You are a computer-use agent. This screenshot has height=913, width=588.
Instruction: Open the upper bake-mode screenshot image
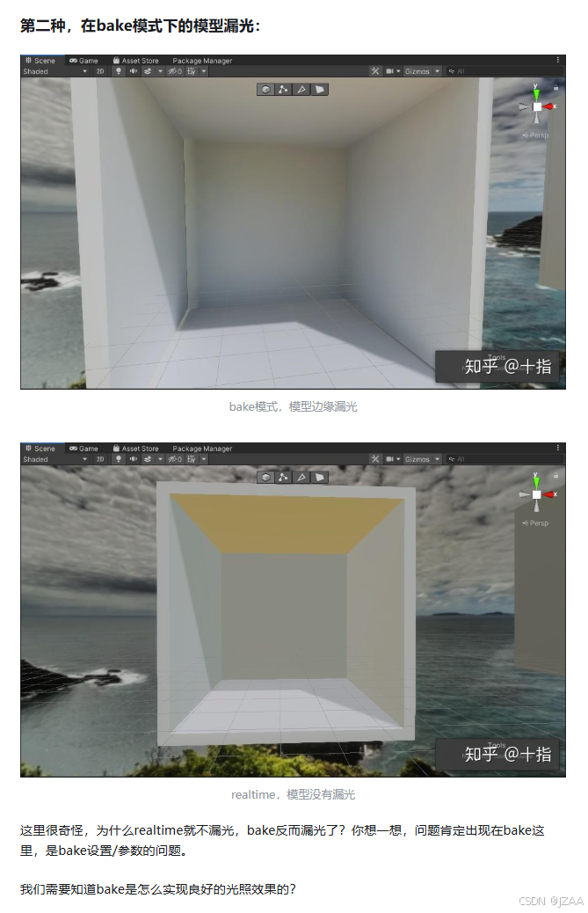point(294,222)
